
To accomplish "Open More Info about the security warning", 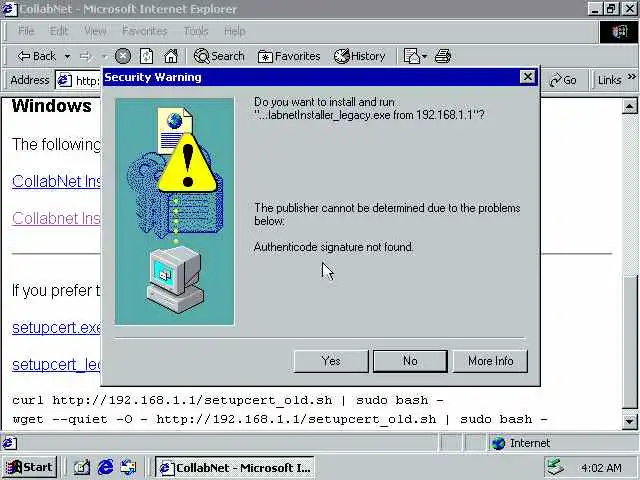I will click(490, 361).
